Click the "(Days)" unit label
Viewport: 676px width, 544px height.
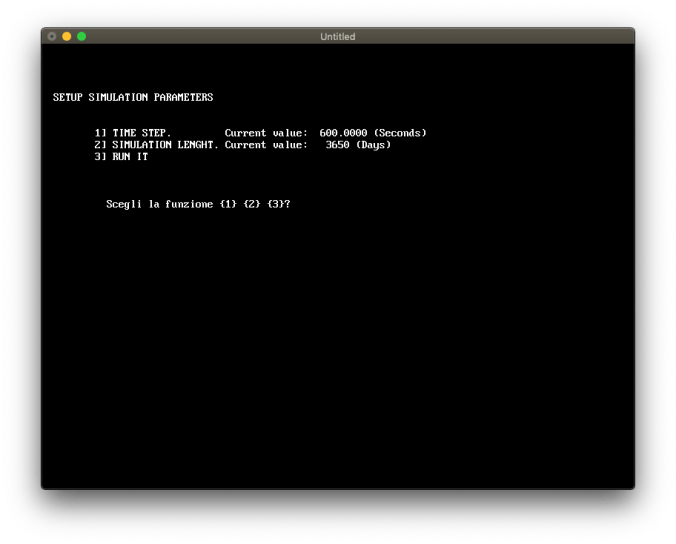click(373, 145)
